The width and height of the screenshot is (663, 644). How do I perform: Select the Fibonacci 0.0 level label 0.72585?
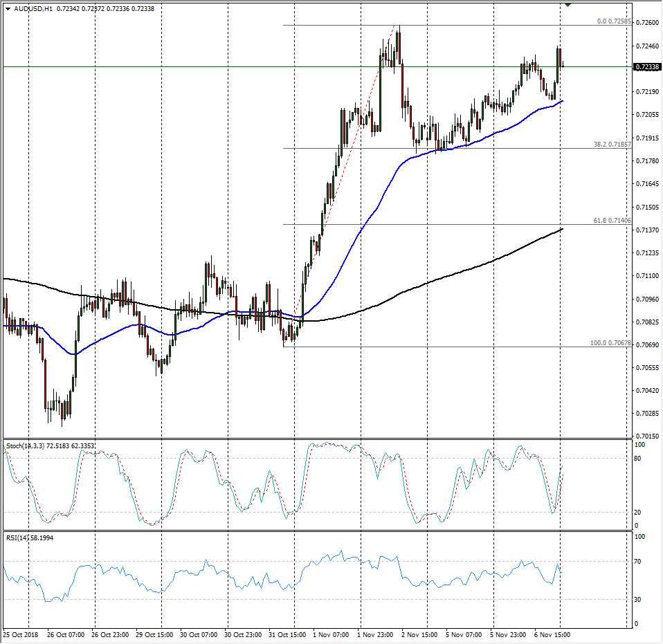tap(613, 21)
